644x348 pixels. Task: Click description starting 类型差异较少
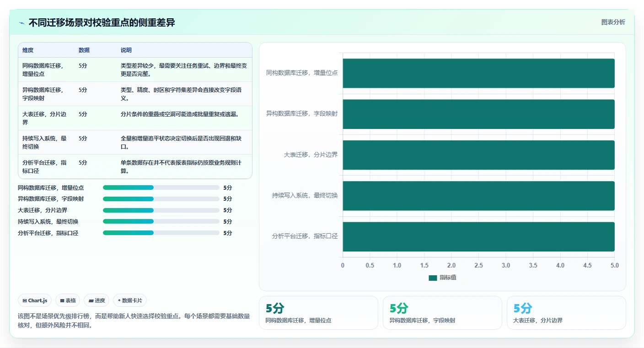184,70
